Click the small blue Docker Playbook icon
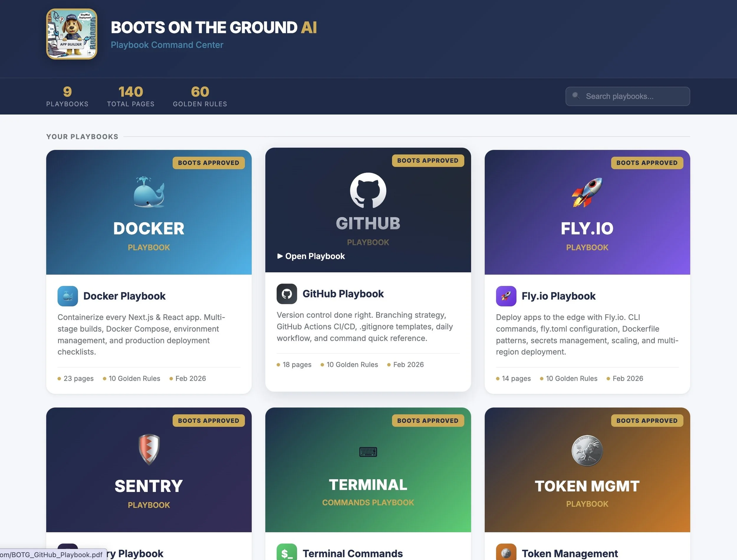Screen dimensions: 737x560 pyautogui.click(x=68, y=296)
